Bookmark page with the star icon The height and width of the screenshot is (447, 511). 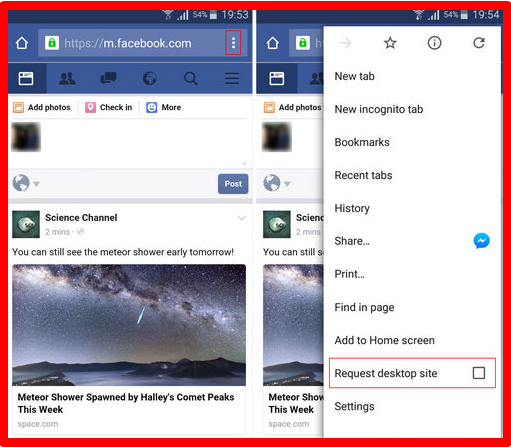[390, 43]
